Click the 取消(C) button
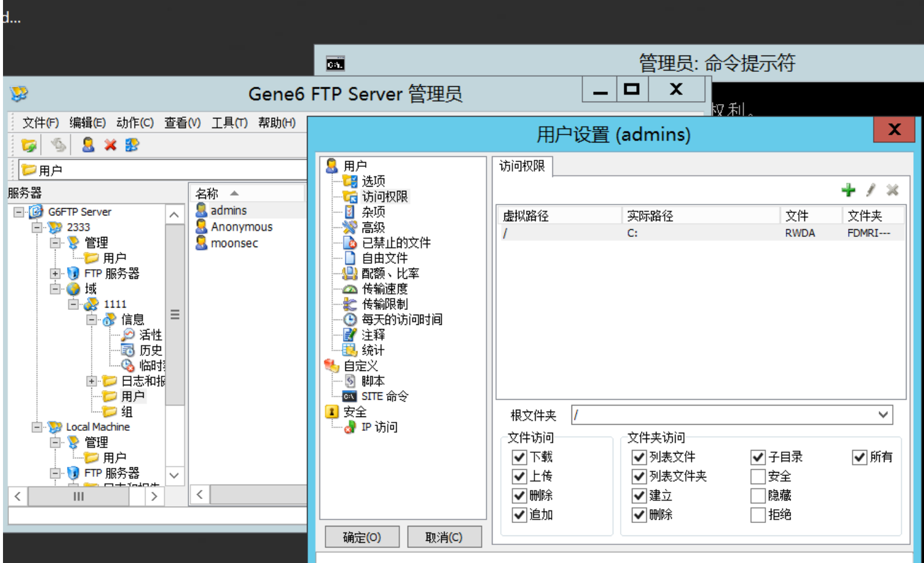 [443, 537]
